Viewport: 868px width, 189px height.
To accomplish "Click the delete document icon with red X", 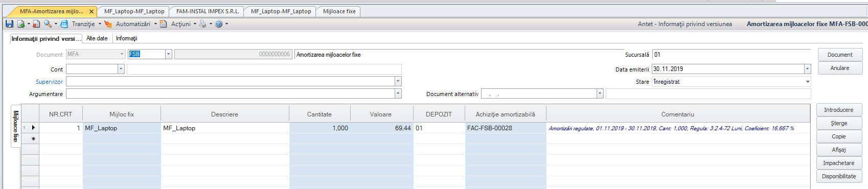I will coord(36,24).
